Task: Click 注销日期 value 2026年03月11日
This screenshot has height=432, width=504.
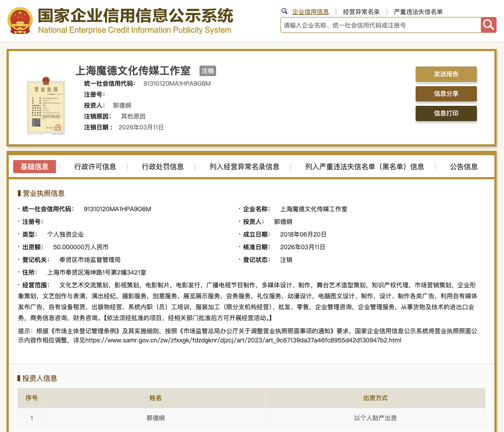Action: tap(141, 128)
